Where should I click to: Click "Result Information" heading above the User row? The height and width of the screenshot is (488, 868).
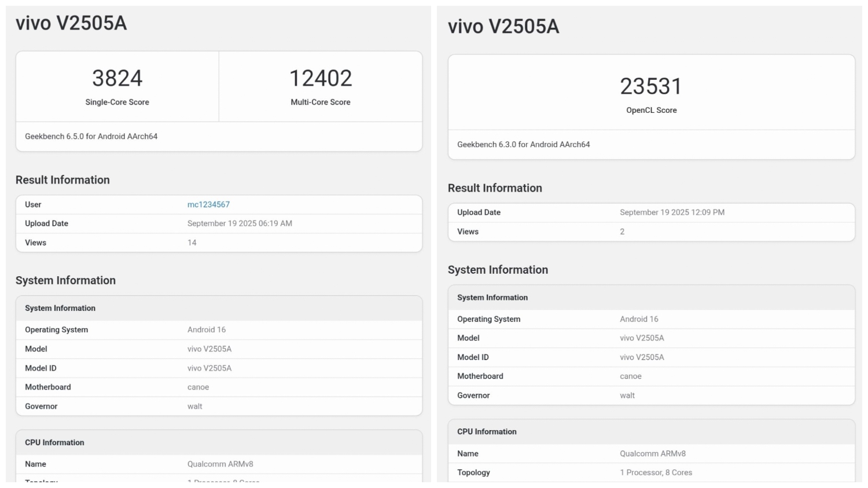point(62,180)
